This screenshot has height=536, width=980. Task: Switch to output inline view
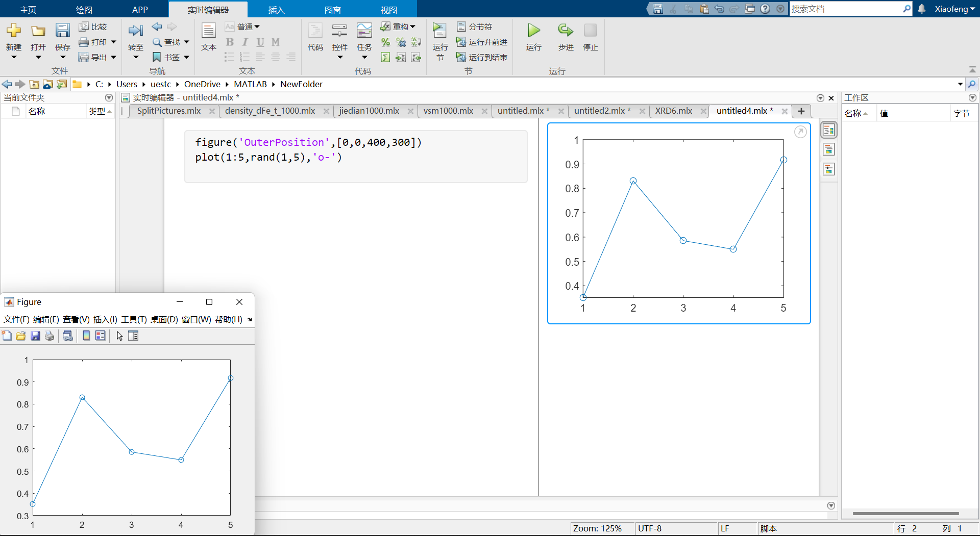(x=829, y=149)
